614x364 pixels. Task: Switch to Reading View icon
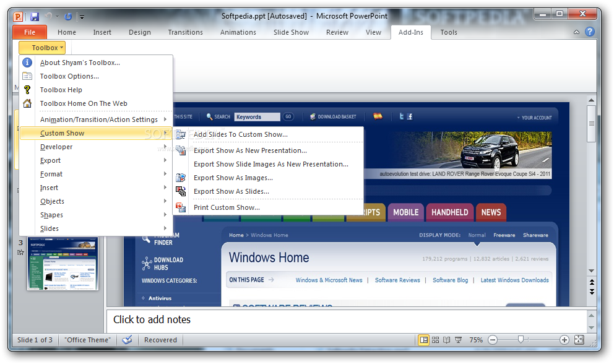[x=446, y=340]
